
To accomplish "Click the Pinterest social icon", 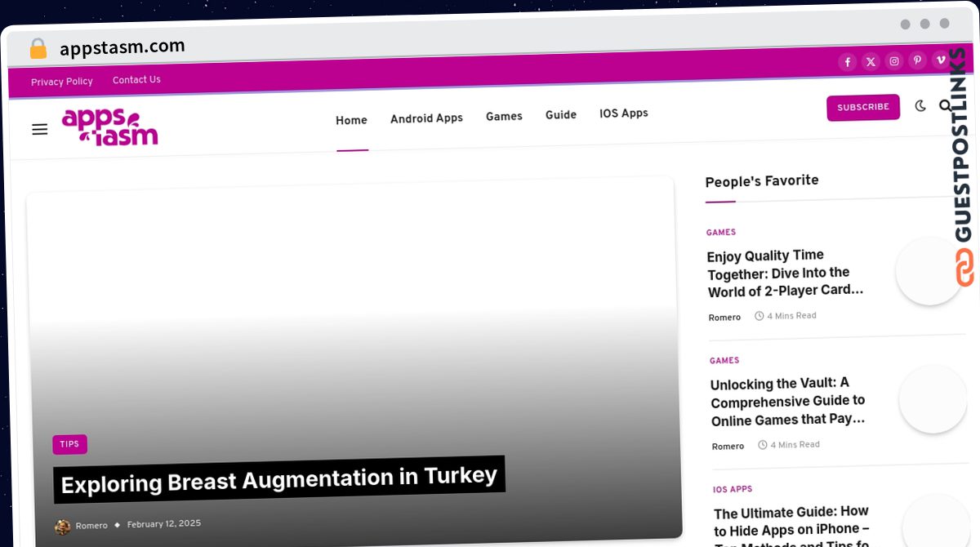I will click(918, 60).
